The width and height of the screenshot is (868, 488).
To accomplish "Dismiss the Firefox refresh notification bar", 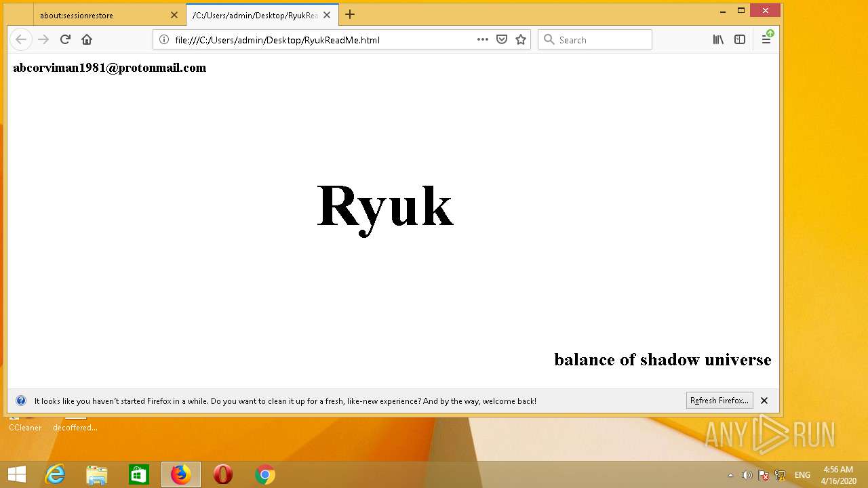I will (x=764, y=401).
